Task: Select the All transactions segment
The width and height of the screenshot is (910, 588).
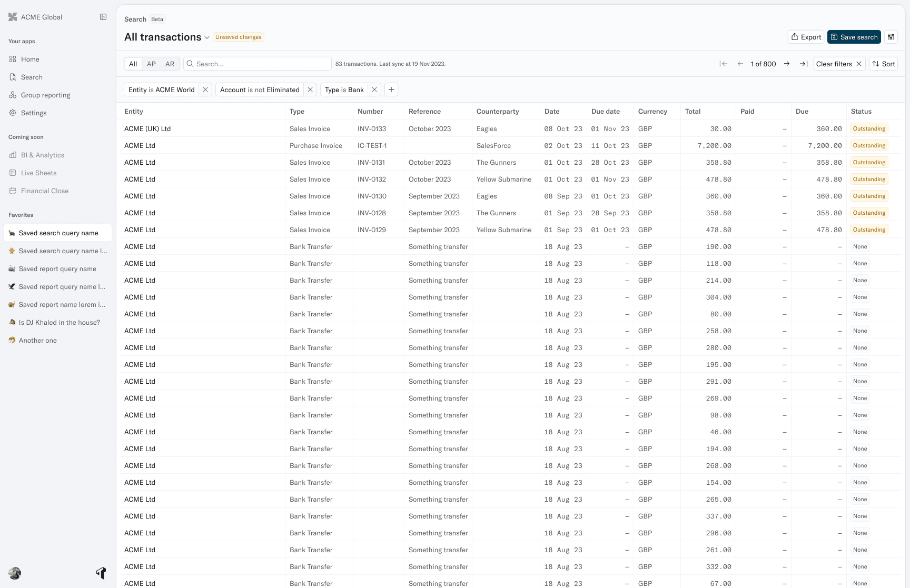Action: tap(133, 64)
